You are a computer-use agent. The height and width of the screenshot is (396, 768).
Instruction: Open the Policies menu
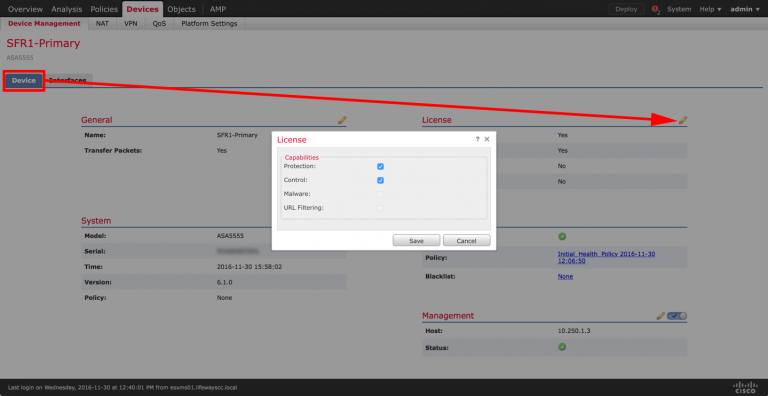(104, 9)
